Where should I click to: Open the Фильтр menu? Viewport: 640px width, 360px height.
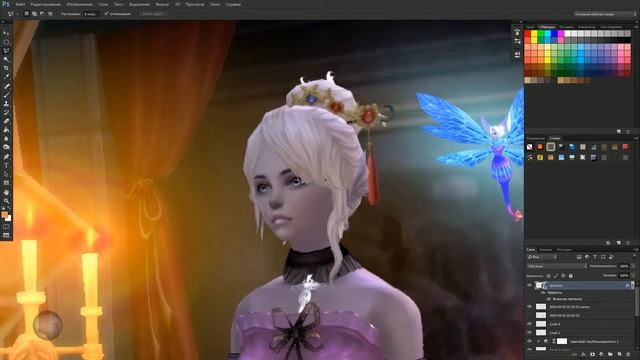162,4
